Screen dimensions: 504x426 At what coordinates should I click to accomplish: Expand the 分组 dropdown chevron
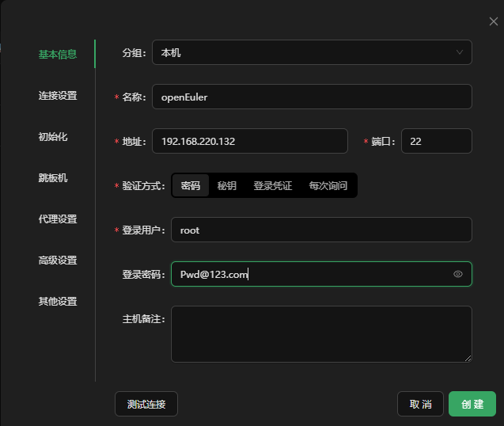(x=459, y=52)
